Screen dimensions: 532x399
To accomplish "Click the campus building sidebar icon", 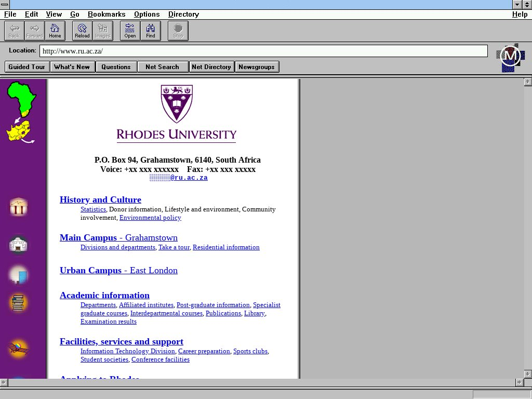I will (x=19, y=245).
